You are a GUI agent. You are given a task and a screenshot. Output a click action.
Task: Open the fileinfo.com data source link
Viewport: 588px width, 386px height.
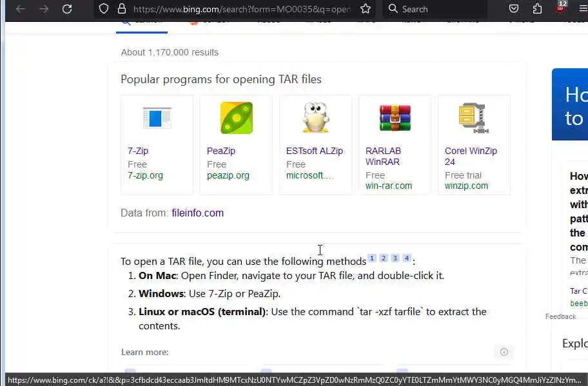(x=198, y=213)
